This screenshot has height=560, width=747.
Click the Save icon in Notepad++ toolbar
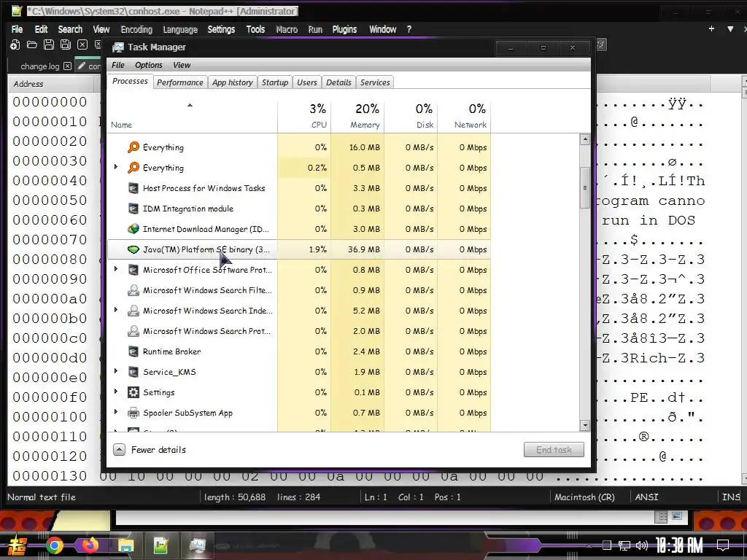(49, 44)
